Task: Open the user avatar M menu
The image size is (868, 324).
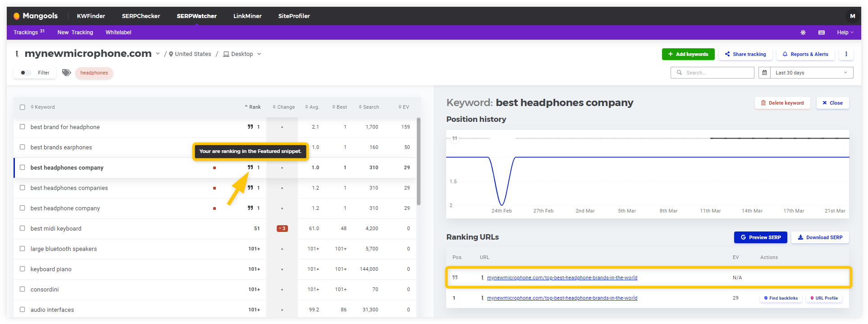Action: coord(852,16)
